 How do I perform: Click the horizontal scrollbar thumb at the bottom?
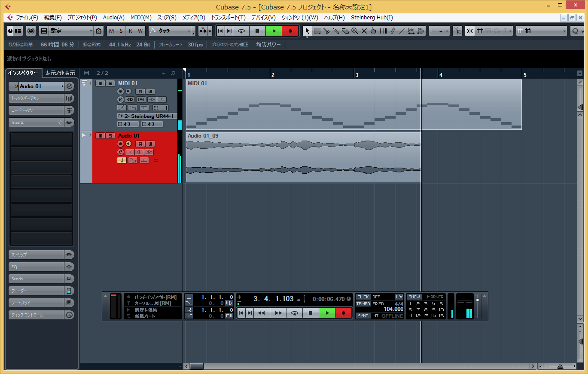coord(197,366)
